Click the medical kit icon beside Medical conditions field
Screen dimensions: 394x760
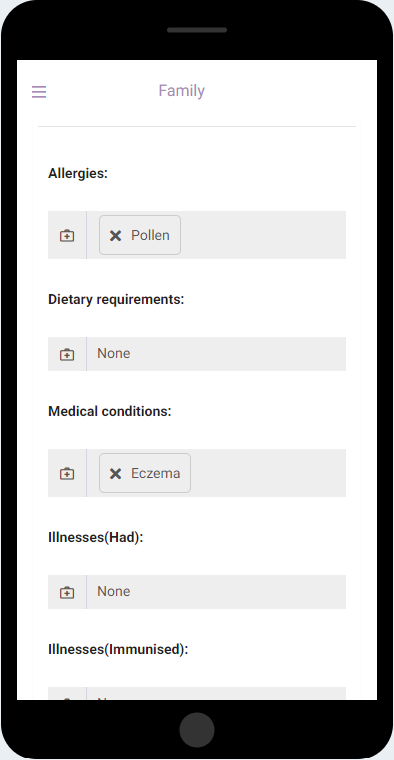pos(67,474)
